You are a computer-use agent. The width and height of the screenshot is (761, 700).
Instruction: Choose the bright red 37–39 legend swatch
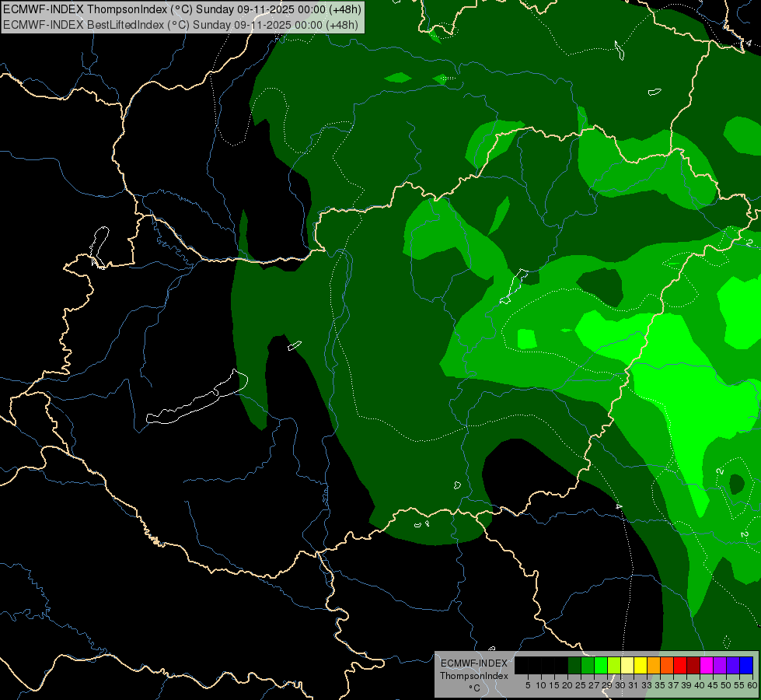click(680, 665)
